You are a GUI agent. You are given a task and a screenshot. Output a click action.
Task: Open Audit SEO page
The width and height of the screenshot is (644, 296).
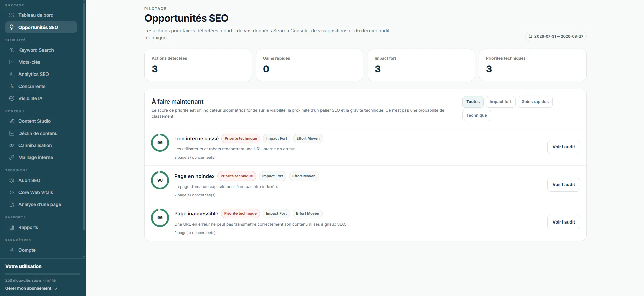(41, 180)
